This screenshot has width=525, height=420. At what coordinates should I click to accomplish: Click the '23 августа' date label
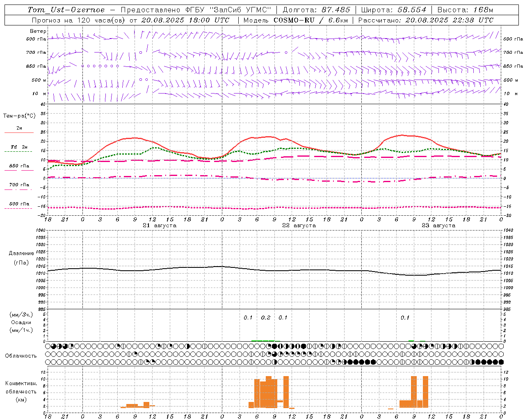(438, 226)
